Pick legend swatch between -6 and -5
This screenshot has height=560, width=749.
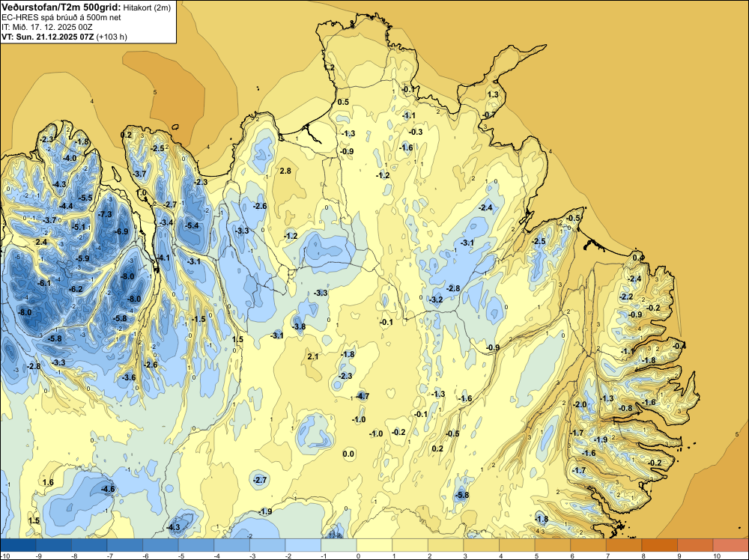(160, 545)
